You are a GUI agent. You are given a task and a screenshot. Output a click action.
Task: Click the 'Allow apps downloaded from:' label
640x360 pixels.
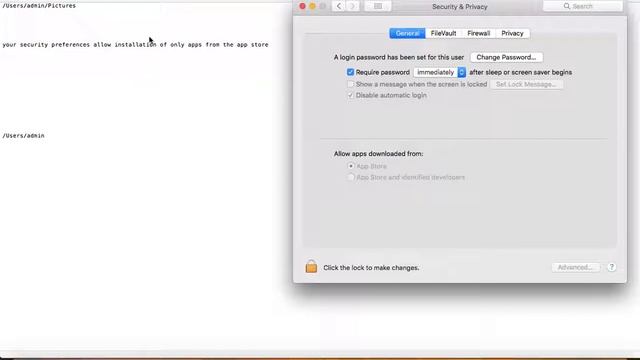(378, 154)
